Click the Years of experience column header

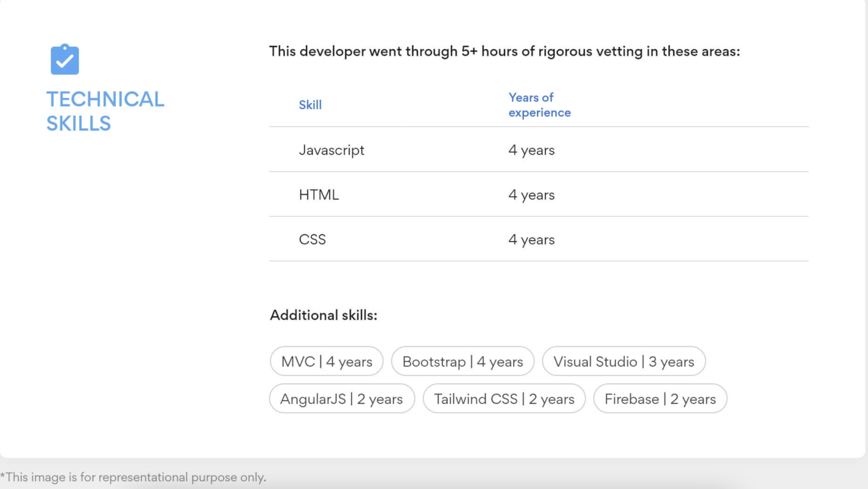(x=539, y=105)
